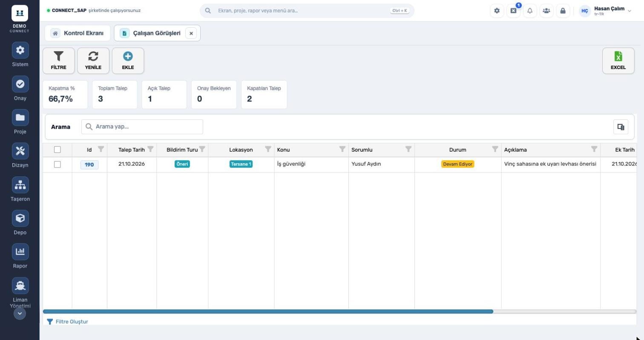The width and height of the screenshot is (644, 340).
Task: Add a record with EKLE button
Action: point(128,61)
